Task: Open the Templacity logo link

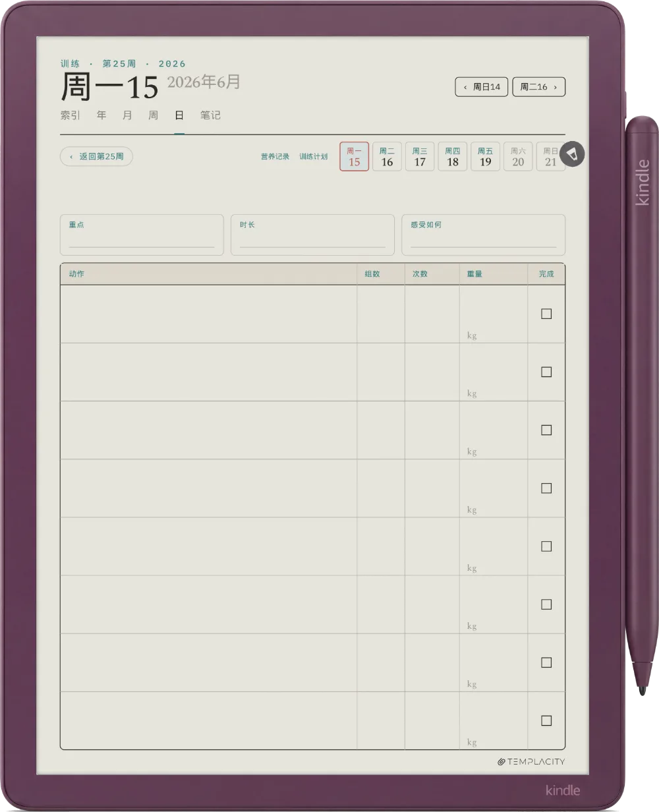Action: (531, 762)
